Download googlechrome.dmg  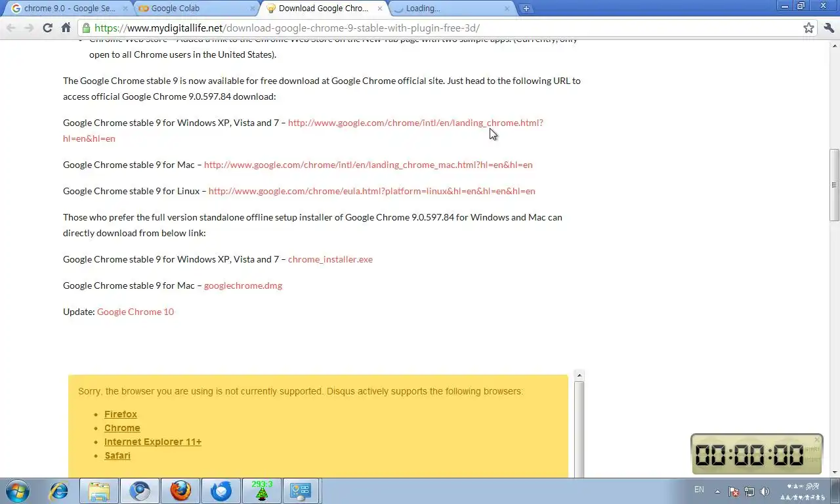243,285
